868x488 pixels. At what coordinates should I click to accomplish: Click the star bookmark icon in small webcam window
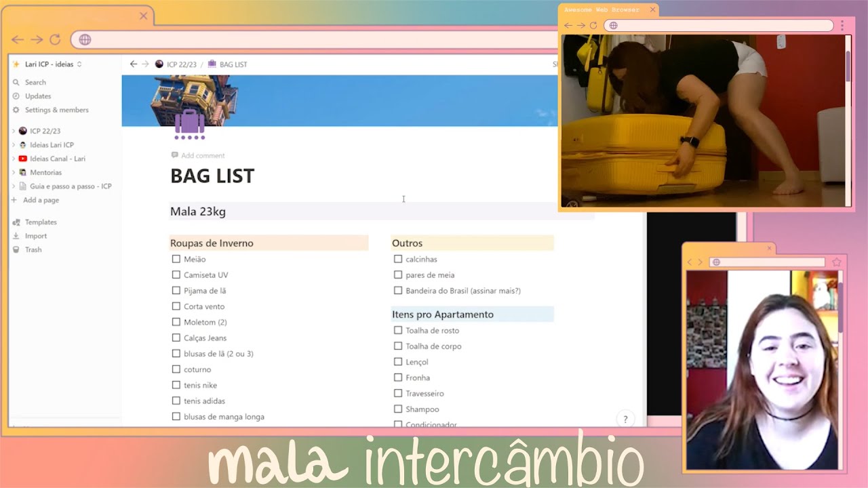tap(836, 262)
